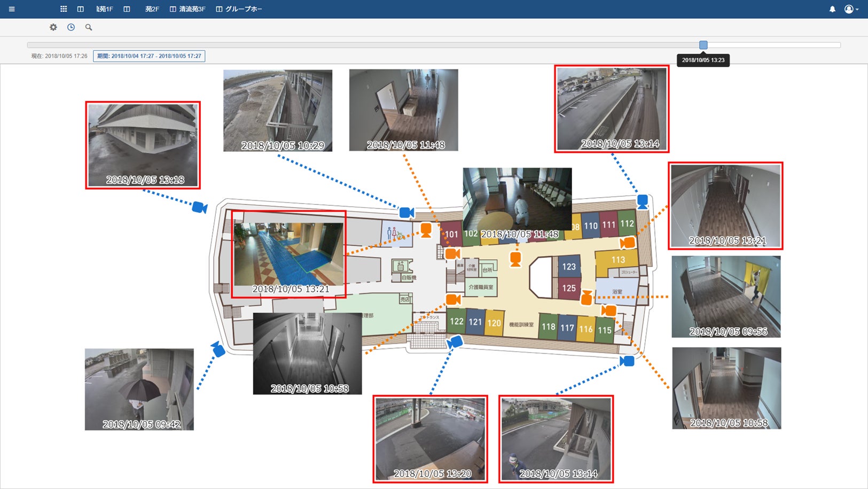Open settings with the gear icon

[53, 27]
